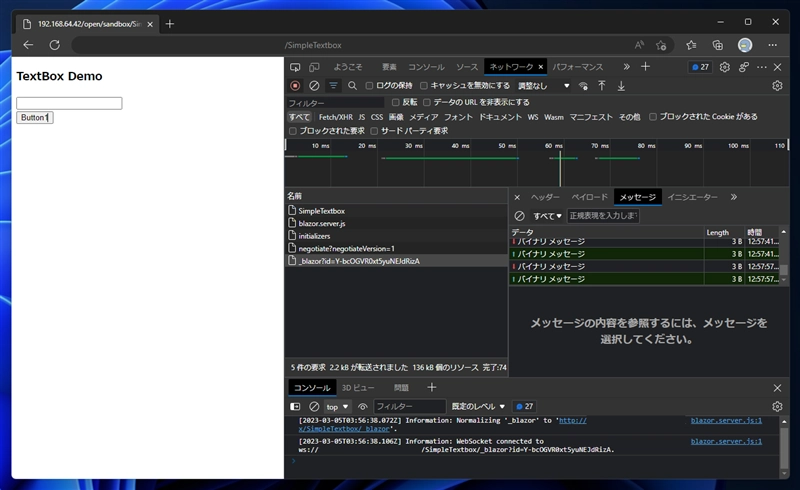Show more DevTools tabs chevron
The height and width of the screenshot is (490, 800).
tap(627, 67)
